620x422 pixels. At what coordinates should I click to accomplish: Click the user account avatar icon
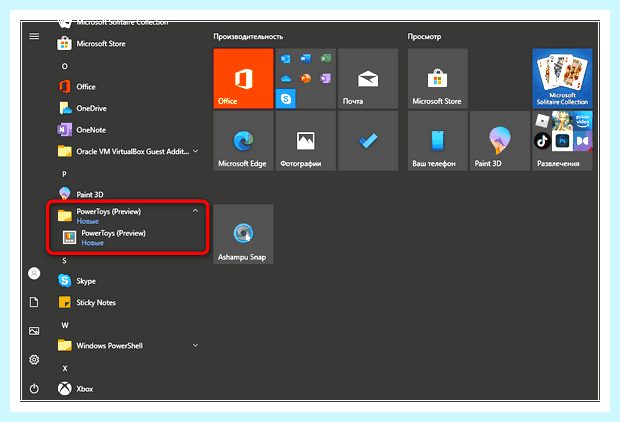(x=34, y=273)
